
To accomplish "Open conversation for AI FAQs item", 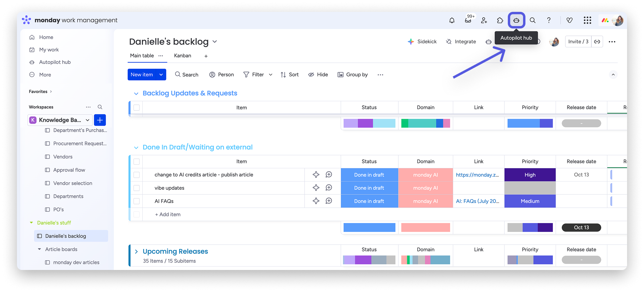I will click(329, 201).
